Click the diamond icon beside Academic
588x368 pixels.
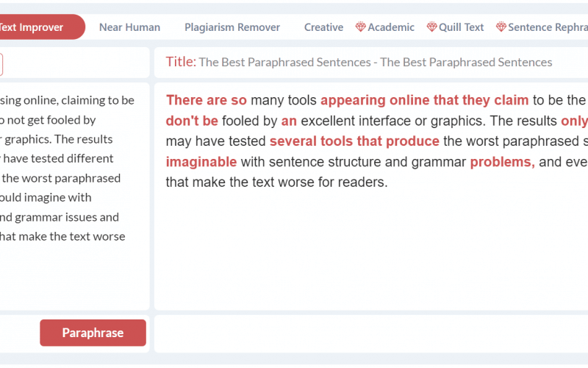point(360,27)
